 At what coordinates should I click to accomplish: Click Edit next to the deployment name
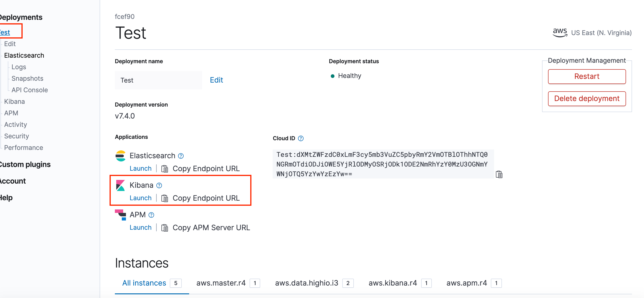click(217, 80)
